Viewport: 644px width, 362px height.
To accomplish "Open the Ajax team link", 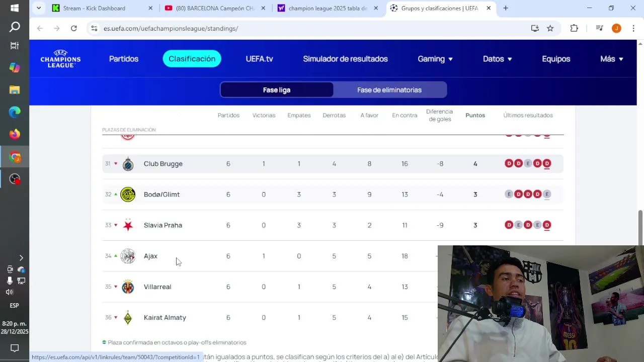I will pos(150,256).
